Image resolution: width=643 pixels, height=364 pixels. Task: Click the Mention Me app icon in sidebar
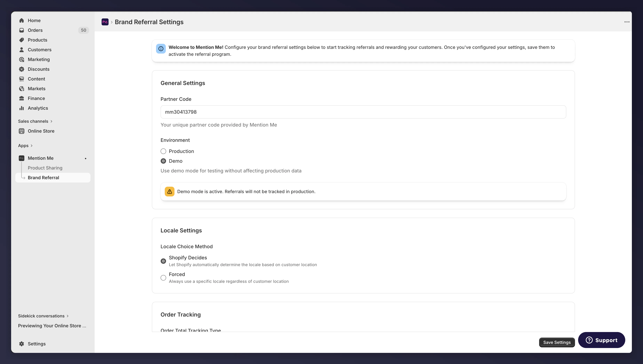[x=22, y=158]
